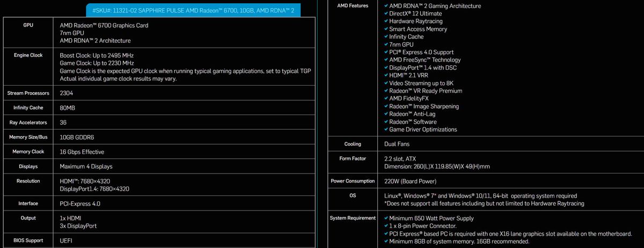Viewport: 644px width, 248px height.
Task: Click checkmark beside 'AMD FreeSync™ Technology'
Action: (x=386, y=60)
